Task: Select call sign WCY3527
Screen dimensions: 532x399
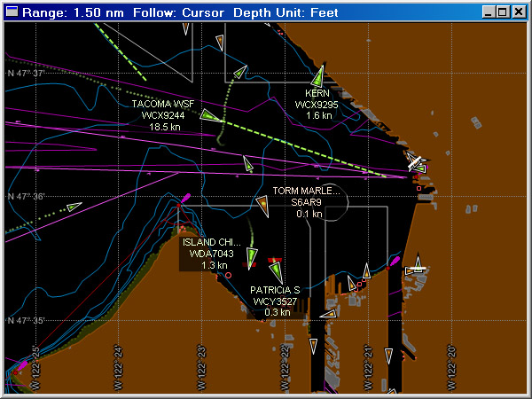Action: 275,301
